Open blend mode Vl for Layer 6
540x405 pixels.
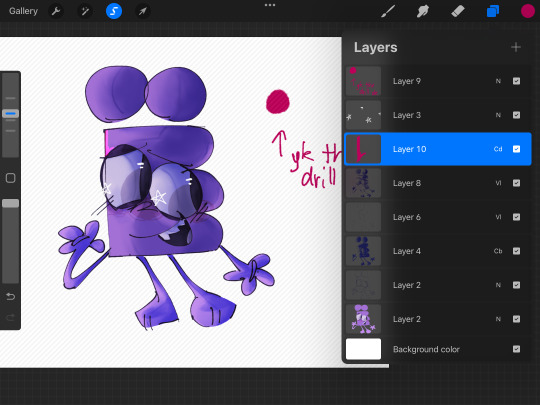click(498, 217)
